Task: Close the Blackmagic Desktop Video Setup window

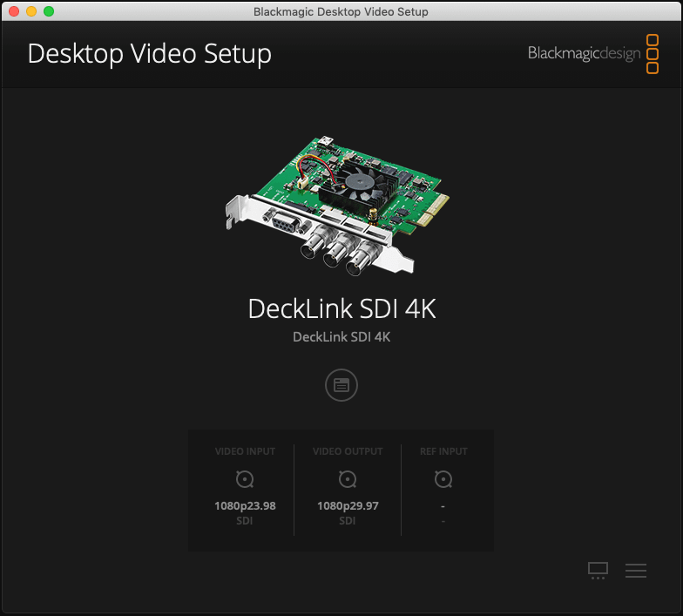Action: tap(14, 11)
